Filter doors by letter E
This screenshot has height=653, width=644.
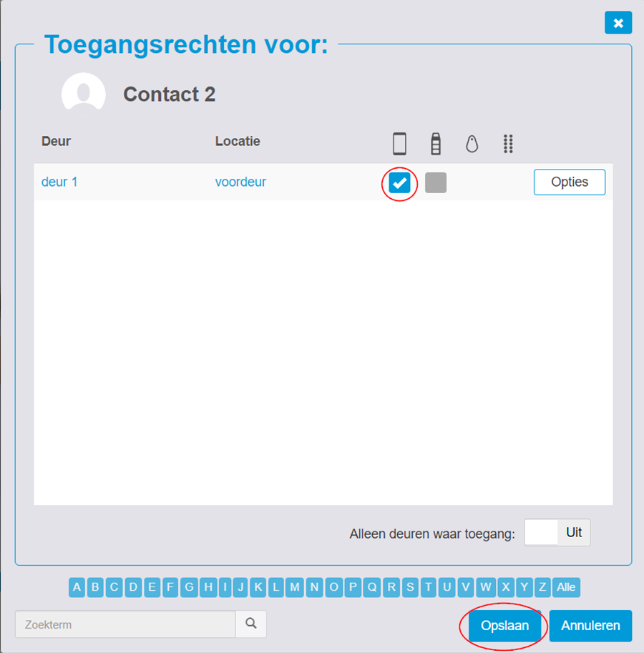point(152,587)
